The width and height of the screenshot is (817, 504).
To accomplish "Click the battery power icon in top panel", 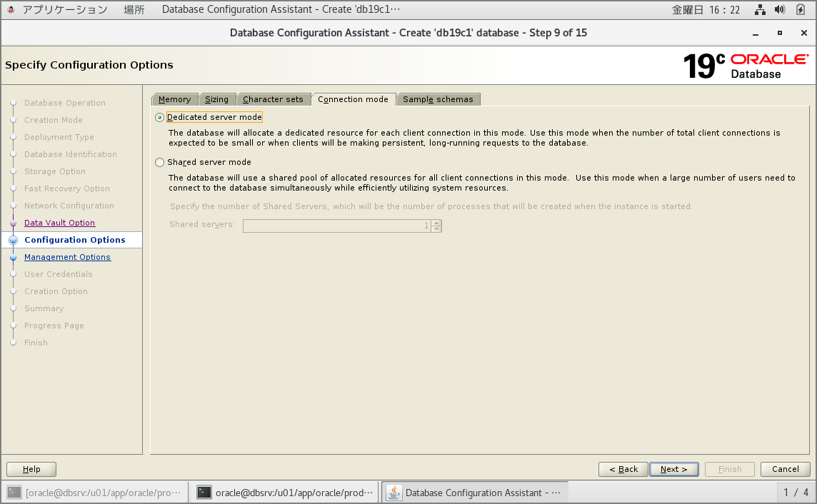I will [x=801, y=10].
